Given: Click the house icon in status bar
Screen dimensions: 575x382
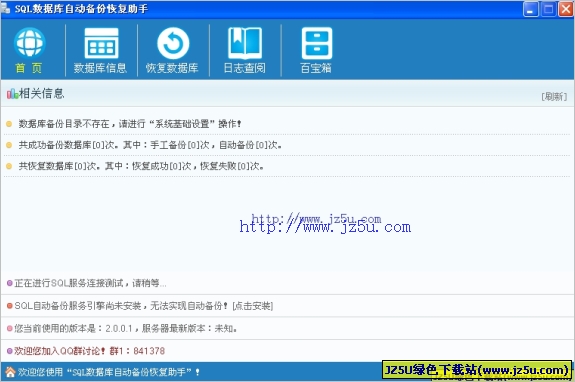Looking at the screenshot, I should [x=10, y=372].
